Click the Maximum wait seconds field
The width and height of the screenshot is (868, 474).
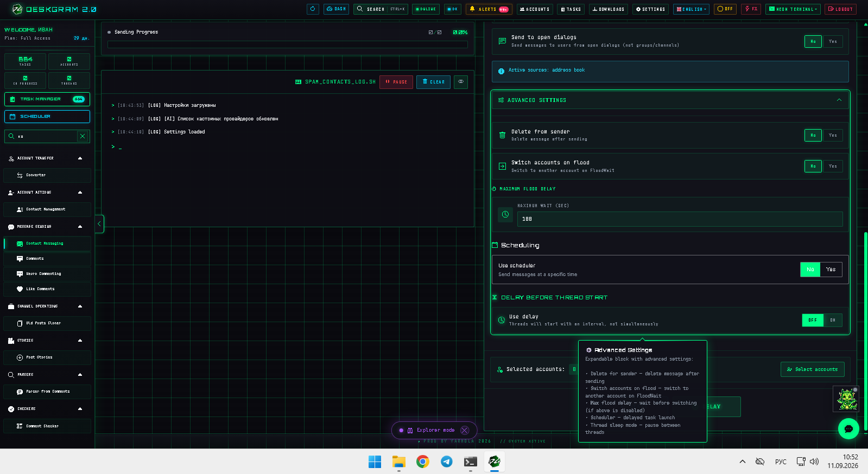(680, 219)
